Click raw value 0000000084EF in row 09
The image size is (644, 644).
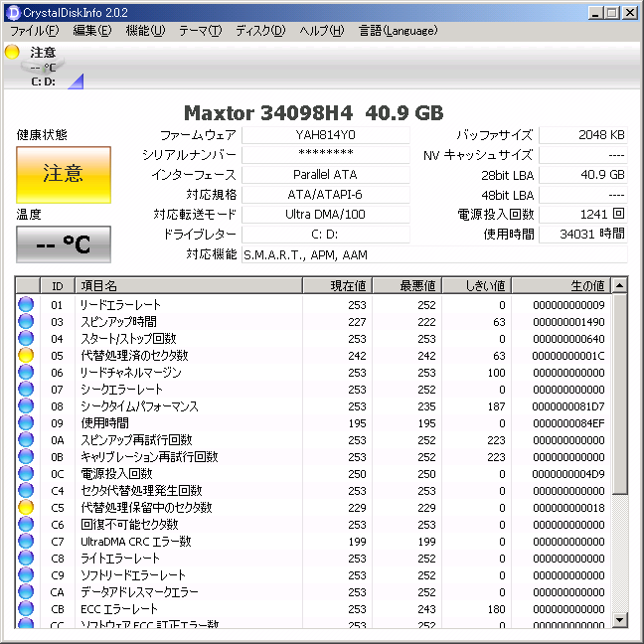[x=568, y=423]
